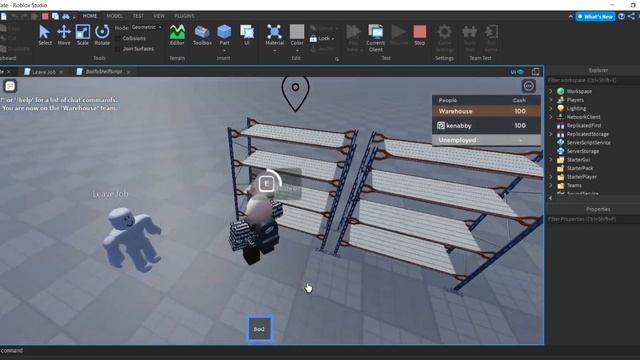Switch to the TEST ribbon tab
This screenshot has height=360, width=640.
coord(138,16)
